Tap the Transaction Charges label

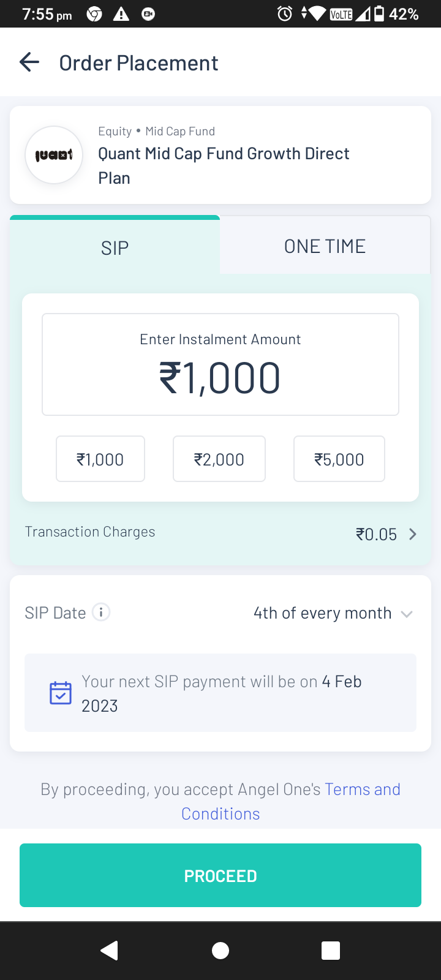(x=90, y=532)
